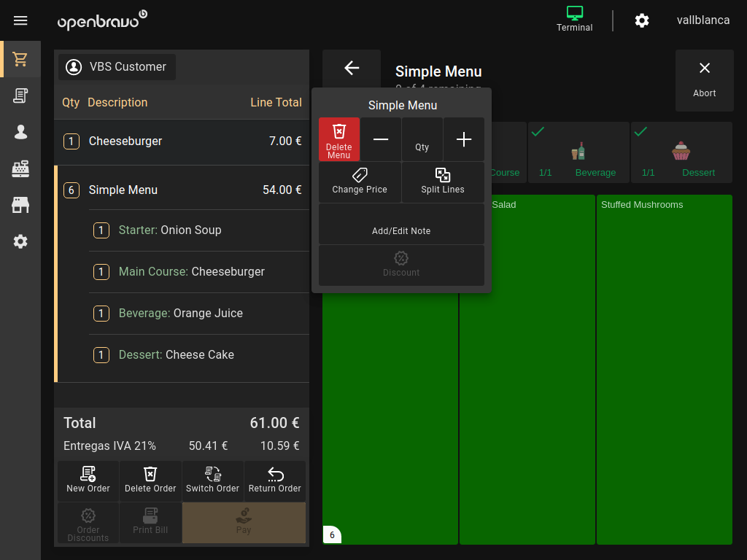Switch to the Beverage category tab
This screenshot has height=560, width=747.
[578, 152]
